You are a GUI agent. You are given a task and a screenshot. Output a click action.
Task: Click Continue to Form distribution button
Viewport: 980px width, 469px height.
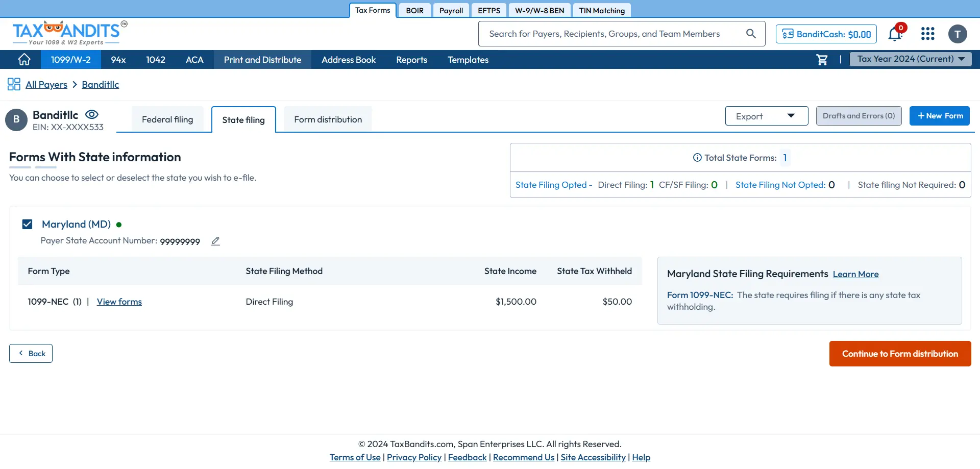[x=900, y=354]
